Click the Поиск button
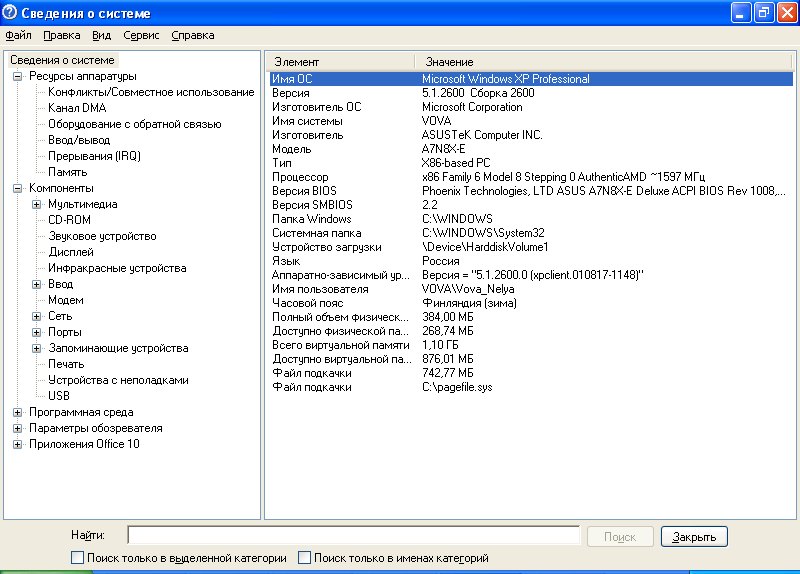This screenshot has width=800, height=574. 620,537
